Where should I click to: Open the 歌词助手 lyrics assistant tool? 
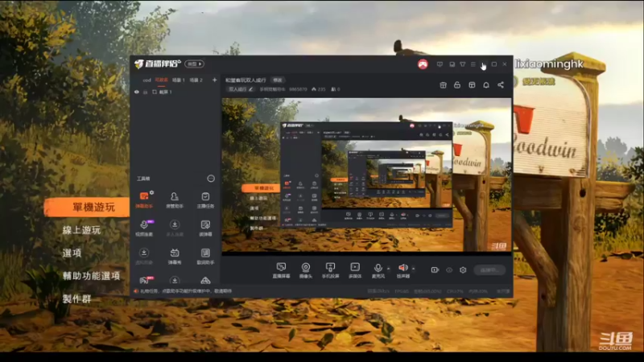(x=205, y=255)
